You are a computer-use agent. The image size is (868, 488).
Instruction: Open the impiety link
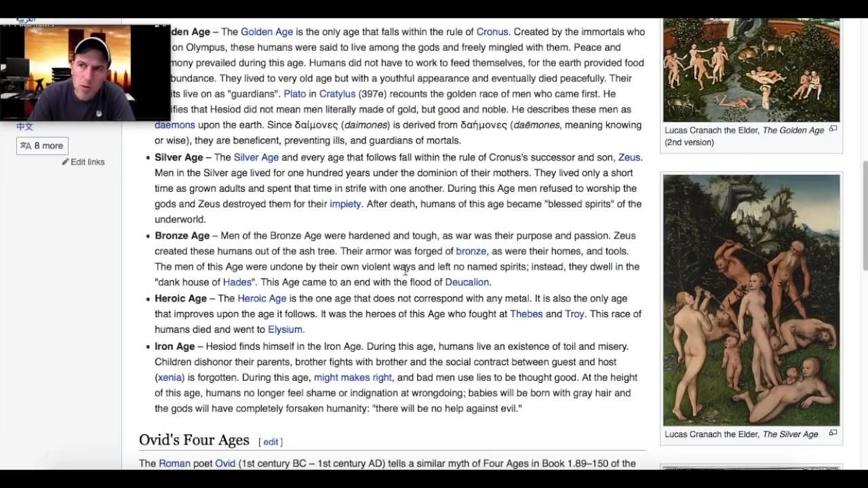point(345,204)
